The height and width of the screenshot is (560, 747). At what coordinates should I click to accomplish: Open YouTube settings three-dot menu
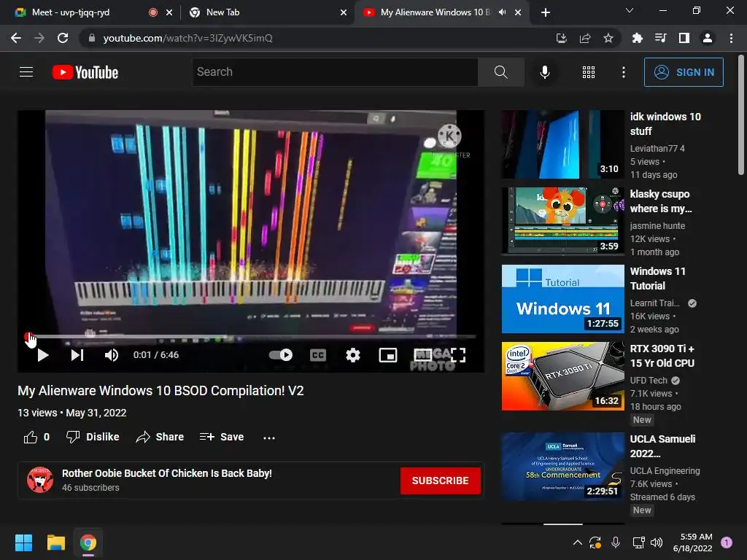coord(623,72)
